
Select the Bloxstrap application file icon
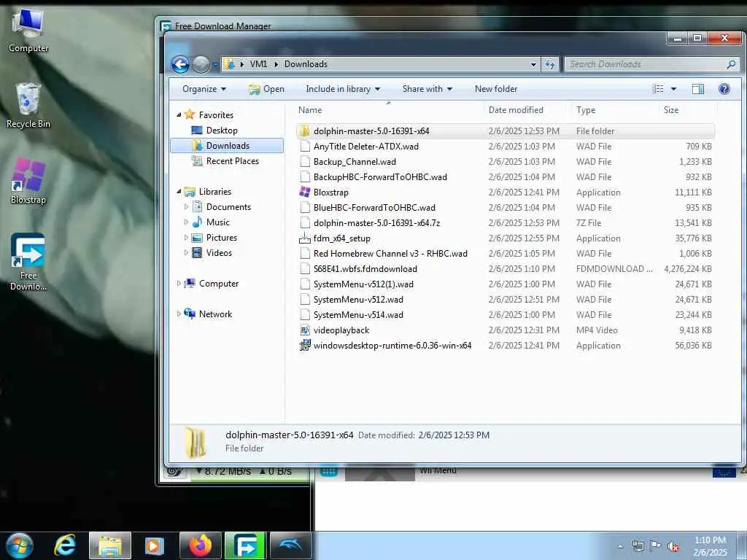(304, 192)
